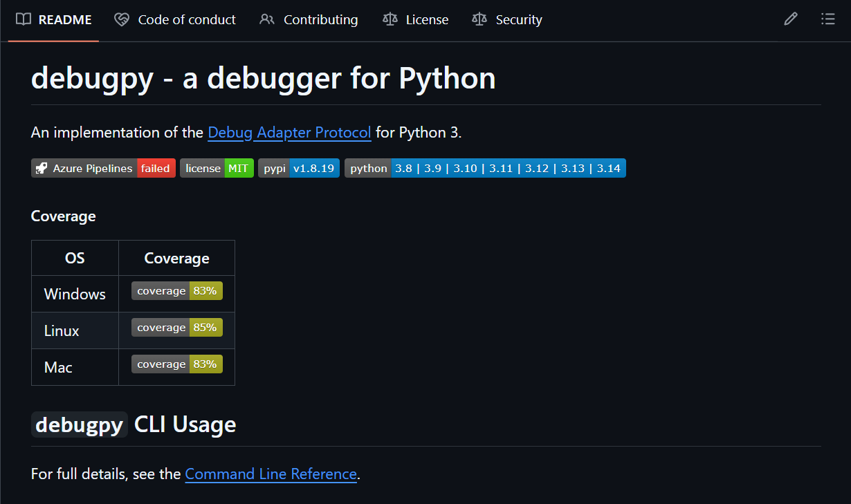Click the Code of conduct heart icon

tap(122, 19)
